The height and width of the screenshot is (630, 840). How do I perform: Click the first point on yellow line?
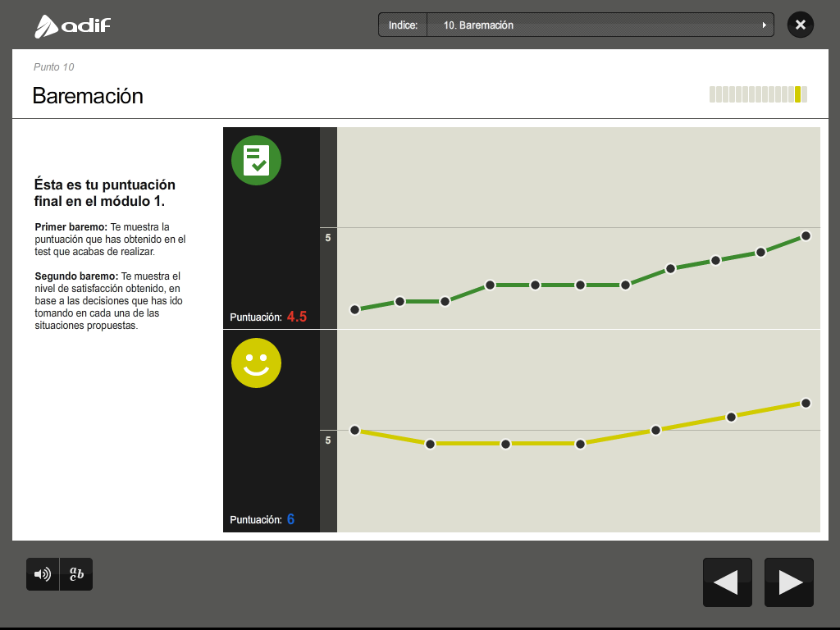[x=354, y=431]
